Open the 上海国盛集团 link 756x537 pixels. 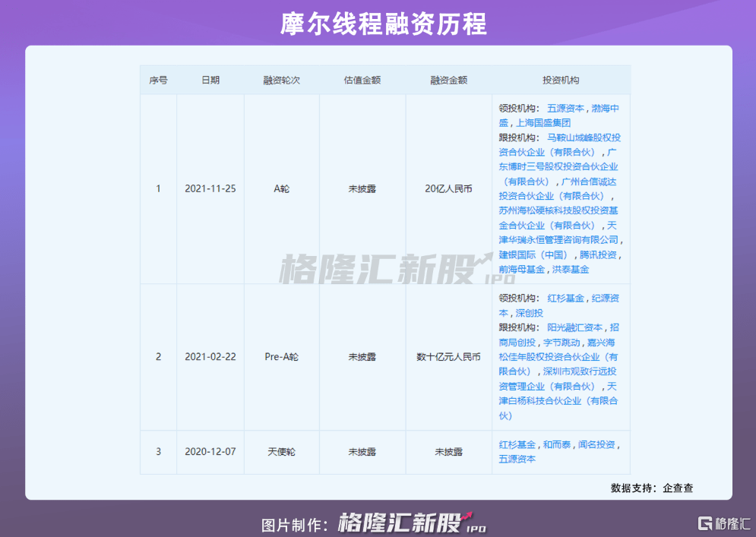(x=544, y=122)
